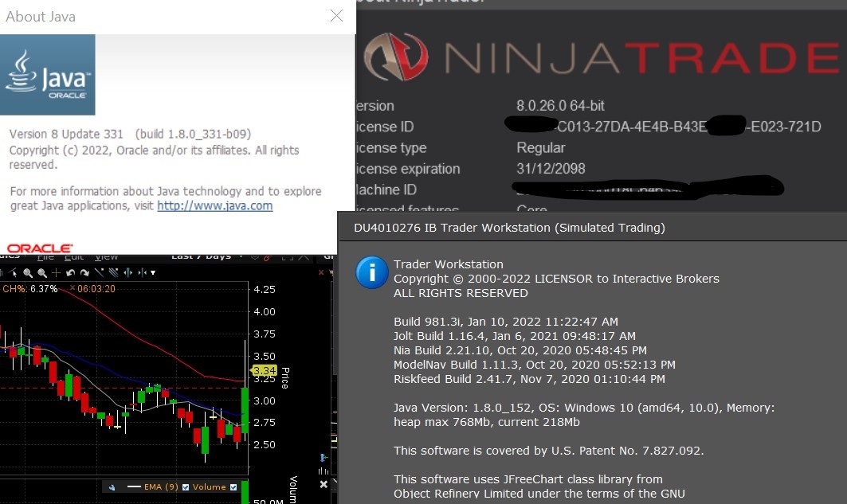Open the Edit menu in chart window
This screenshot has height=504, width=847.
[73, 257]
